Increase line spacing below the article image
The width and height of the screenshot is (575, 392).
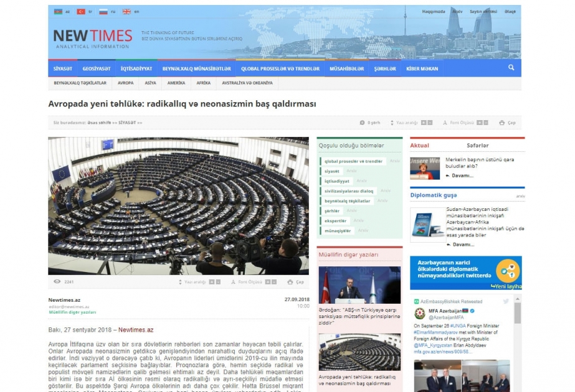[x=212, y=282]
